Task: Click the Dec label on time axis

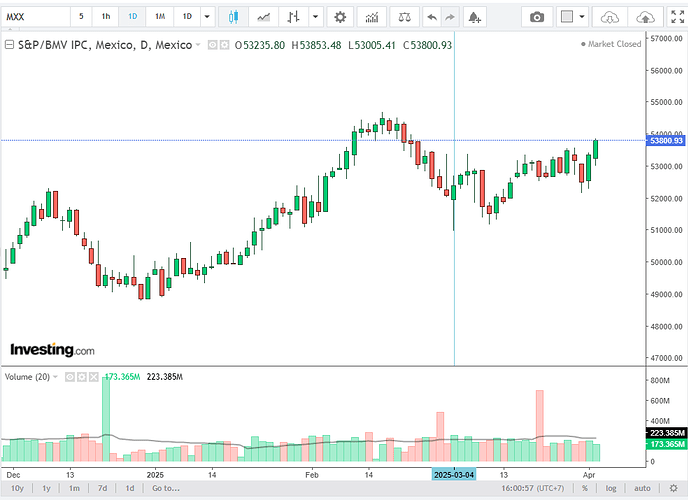Action: (13, 475)
